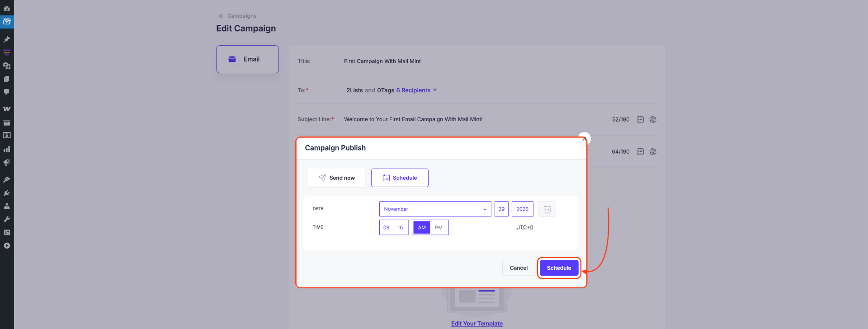
Task: Select AM in the time toggle
Action: pyautogui.click(x=422, y=227)
